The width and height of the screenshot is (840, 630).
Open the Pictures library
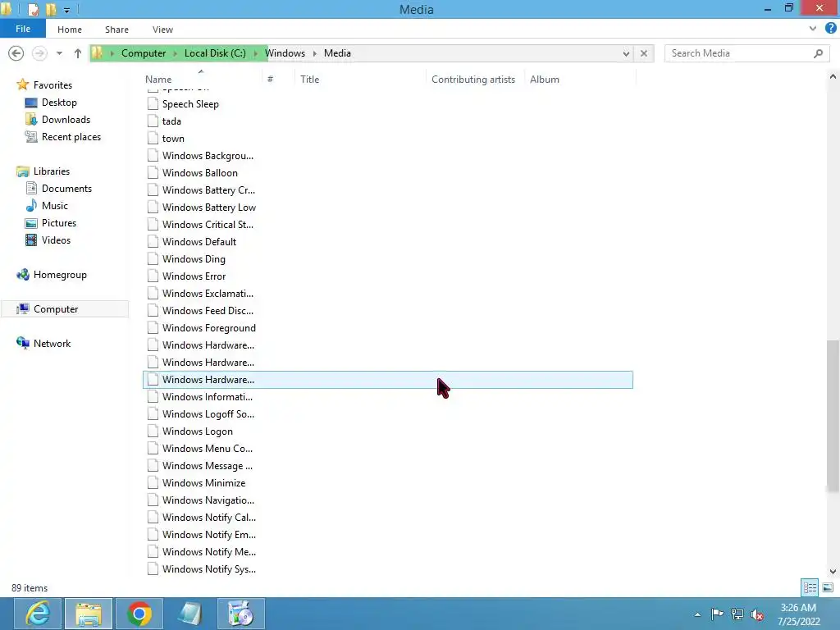pos(59,223)
